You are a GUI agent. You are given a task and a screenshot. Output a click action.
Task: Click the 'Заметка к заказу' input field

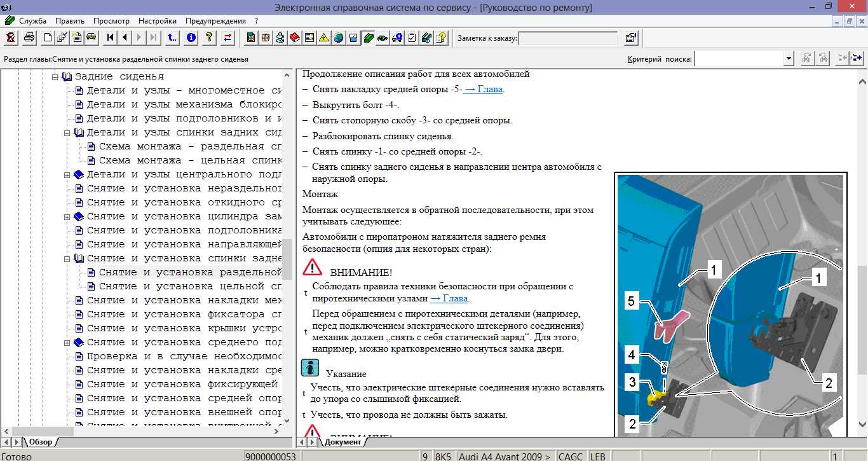click(x=568, y=38)
